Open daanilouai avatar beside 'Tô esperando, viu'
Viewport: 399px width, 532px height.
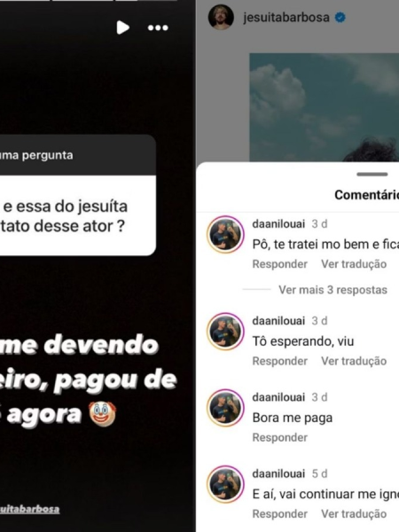225,332
